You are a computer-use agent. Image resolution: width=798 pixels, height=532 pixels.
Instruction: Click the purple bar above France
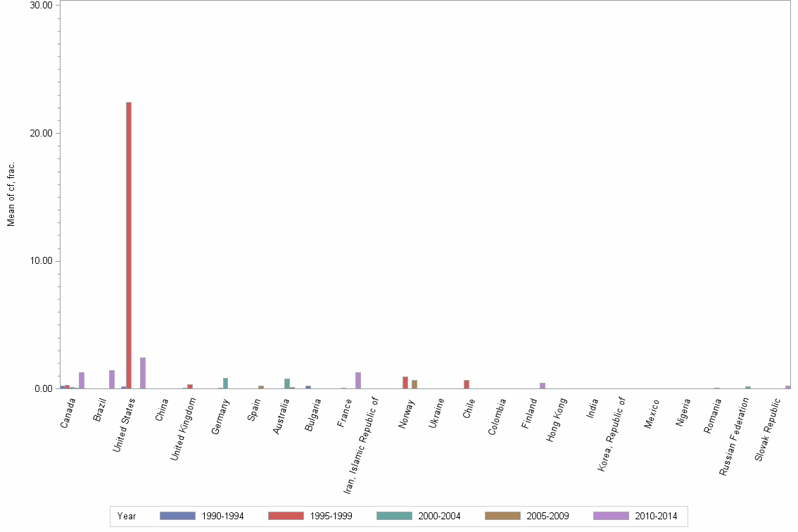point(357,380)
